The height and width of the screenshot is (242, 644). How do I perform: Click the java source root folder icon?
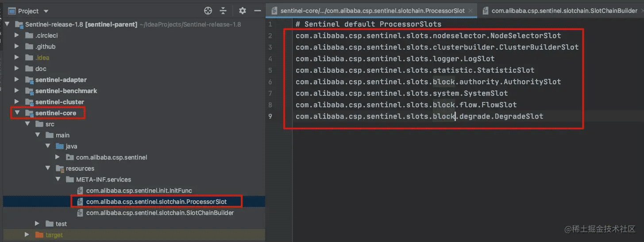coord(60,146)
